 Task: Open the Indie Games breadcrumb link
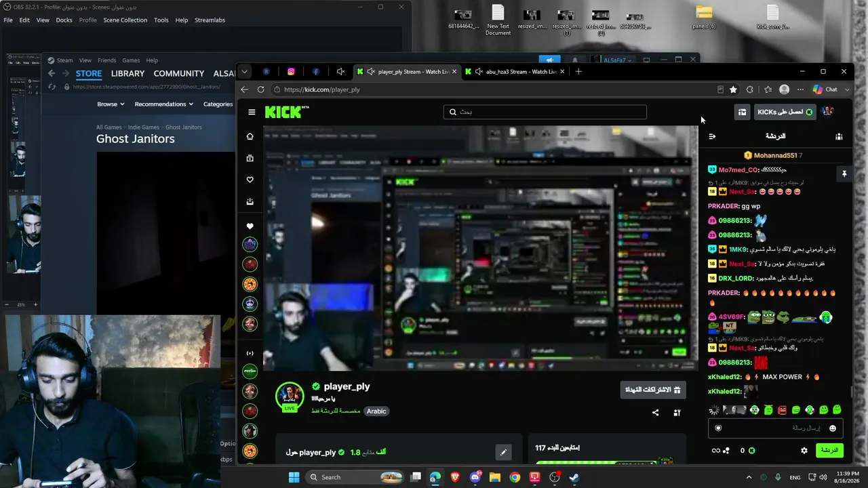[145, 127]
